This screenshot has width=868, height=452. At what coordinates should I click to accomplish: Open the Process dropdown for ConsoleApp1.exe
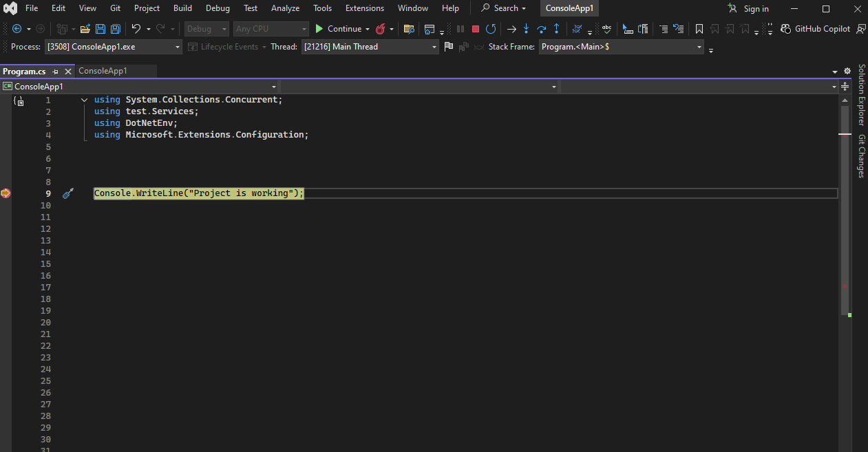tap(178, 47)
